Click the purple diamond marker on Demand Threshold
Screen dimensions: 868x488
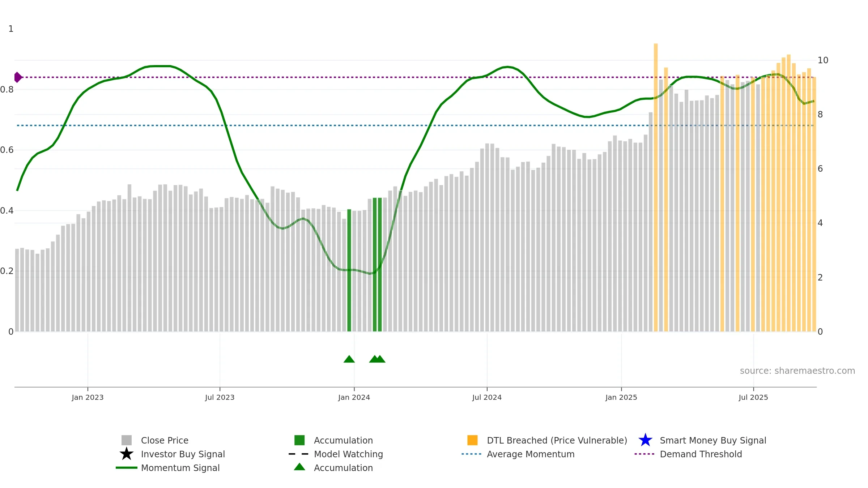18,77
